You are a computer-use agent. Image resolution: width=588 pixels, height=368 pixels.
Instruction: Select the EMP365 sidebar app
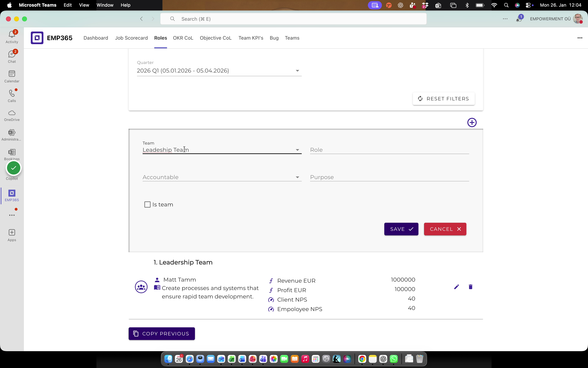tap(12, 195)
